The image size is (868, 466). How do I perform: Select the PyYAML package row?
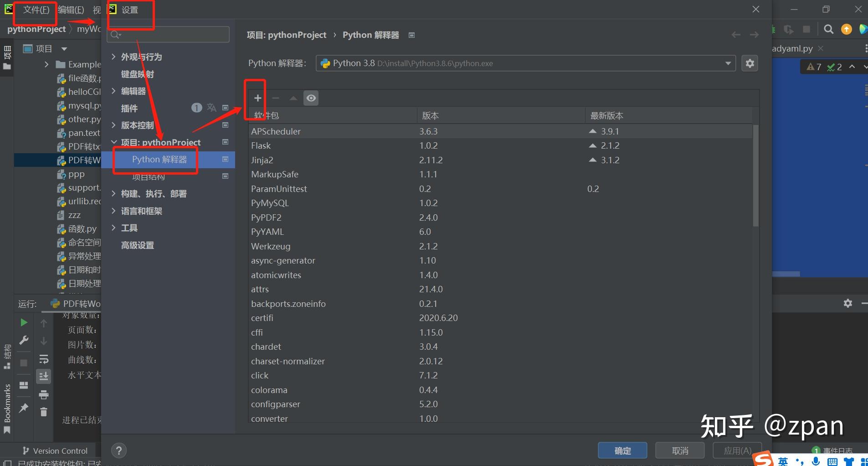click(500, 232)
